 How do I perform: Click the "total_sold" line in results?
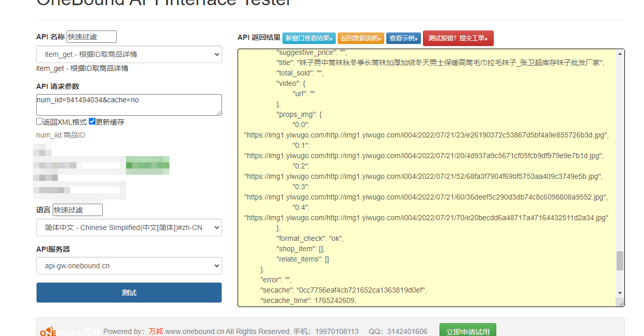(300, 73)
